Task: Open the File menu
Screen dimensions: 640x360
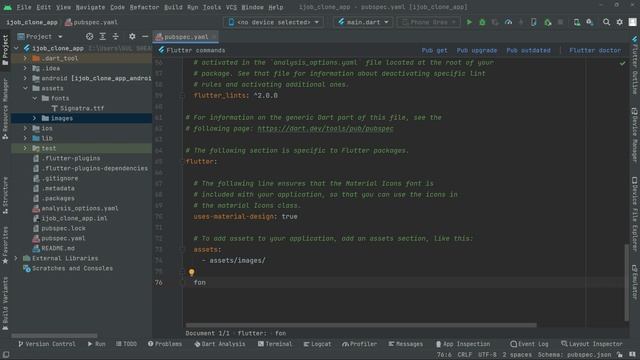Action: (24, 7)
